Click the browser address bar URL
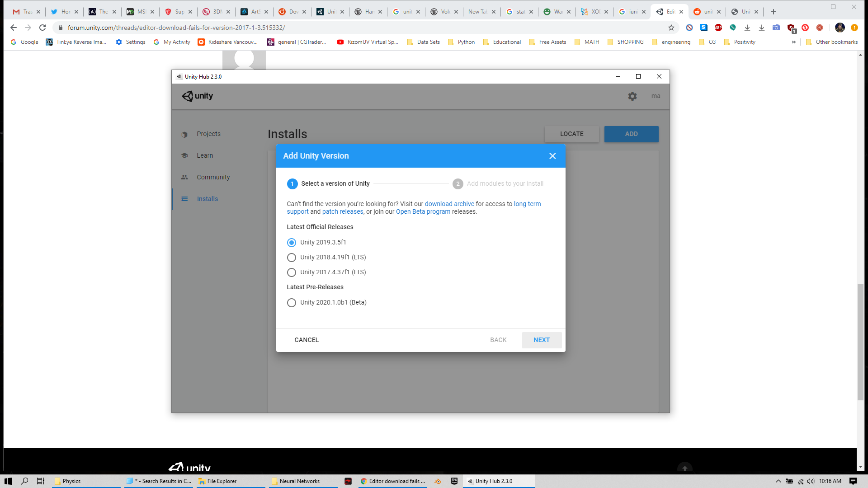The width and height of the screenshot is (868, 488). [x=176, y=28]
